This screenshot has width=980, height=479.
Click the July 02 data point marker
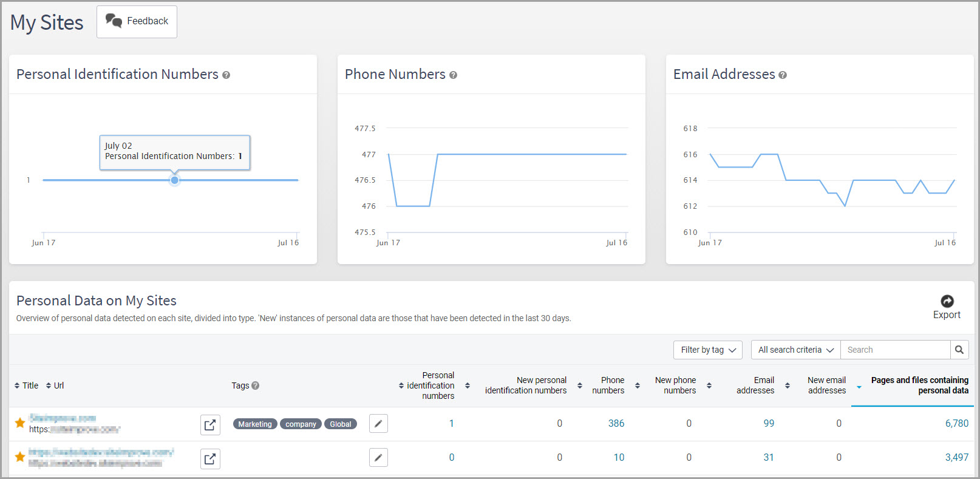(x=175, y=180)
